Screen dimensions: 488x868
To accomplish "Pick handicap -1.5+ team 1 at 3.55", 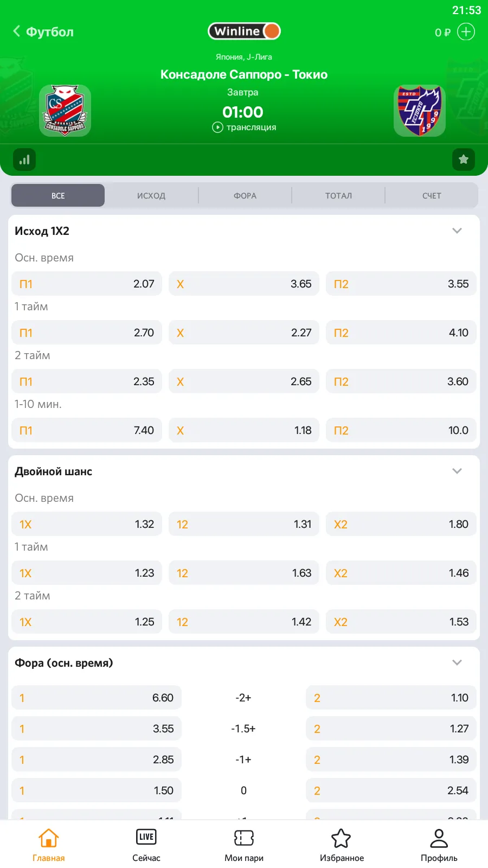I will point(97,729).
